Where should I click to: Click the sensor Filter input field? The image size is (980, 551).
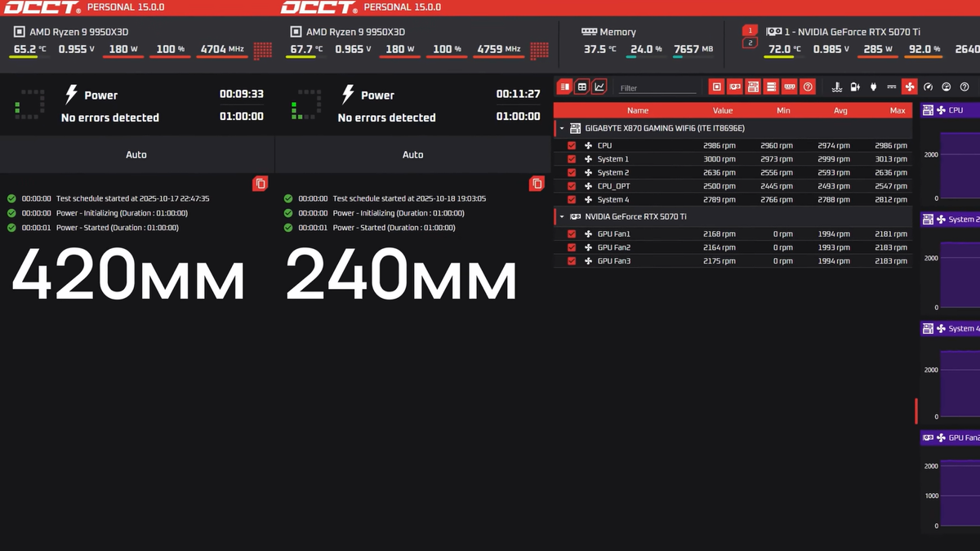coord(657,88)
